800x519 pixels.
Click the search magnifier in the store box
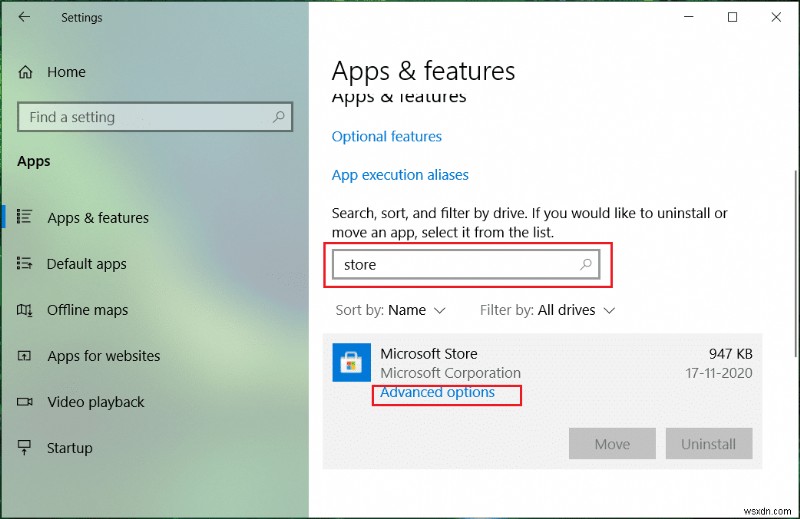point(586,264)
